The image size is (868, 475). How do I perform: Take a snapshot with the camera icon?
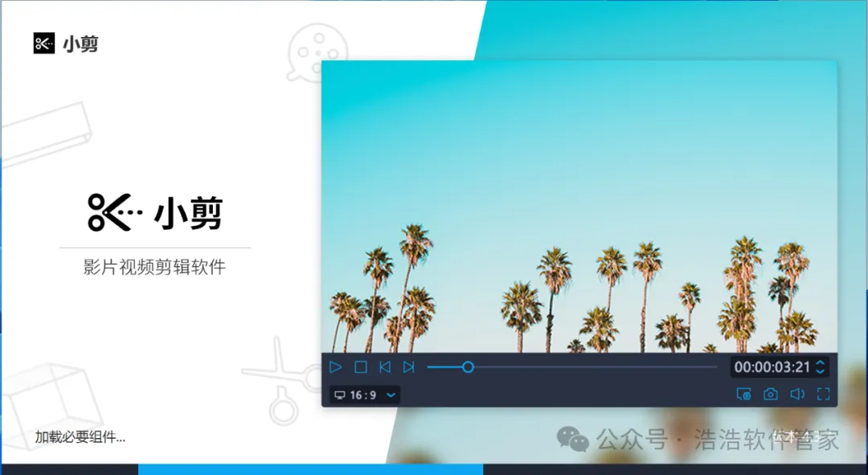[x=771, y=394]
